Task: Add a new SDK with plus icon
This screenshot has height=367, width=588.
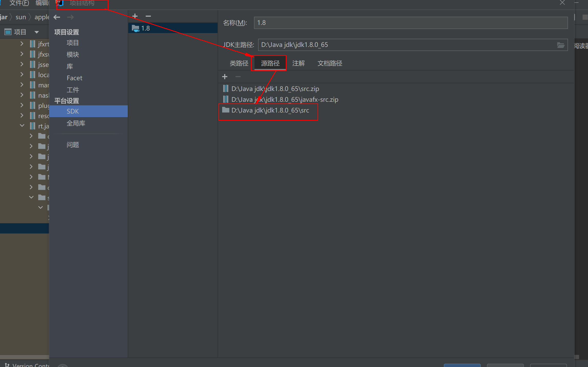Action: coord(135,16)
